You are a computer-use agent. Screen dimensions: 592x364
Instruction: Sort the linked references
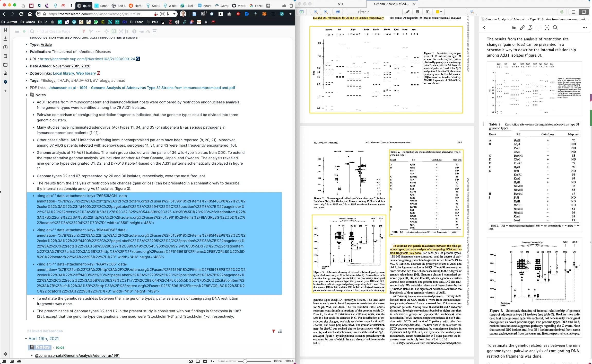coord(280,331)
